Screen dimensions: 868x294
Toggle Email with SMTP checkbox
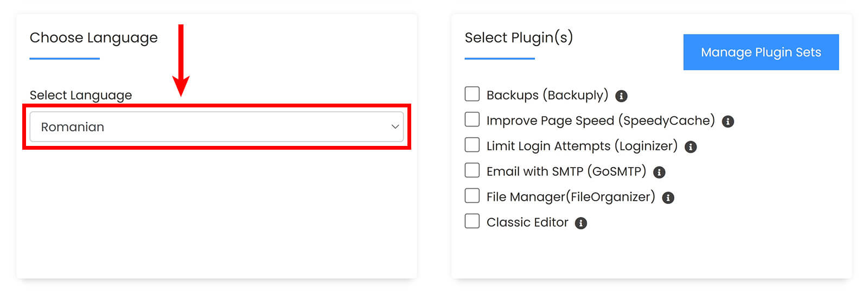(x=472, y=170)
